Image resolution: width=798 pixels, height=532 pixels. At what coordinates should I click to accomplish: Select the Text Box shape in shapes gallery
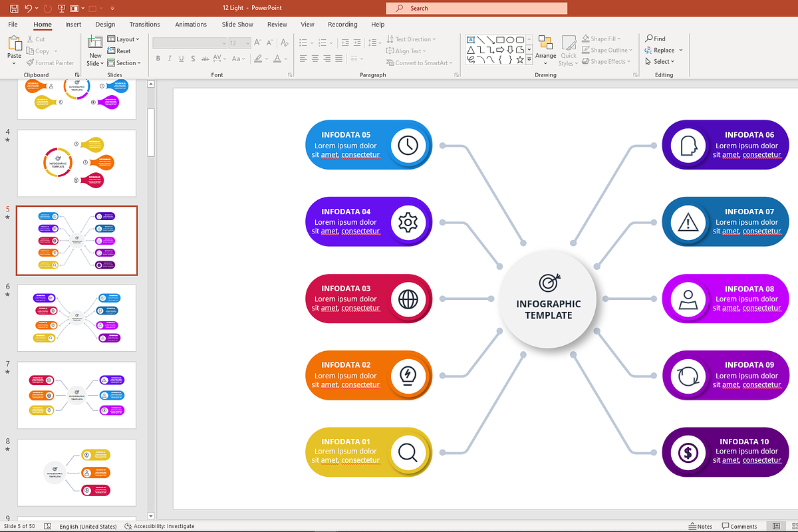pos(470,39)
